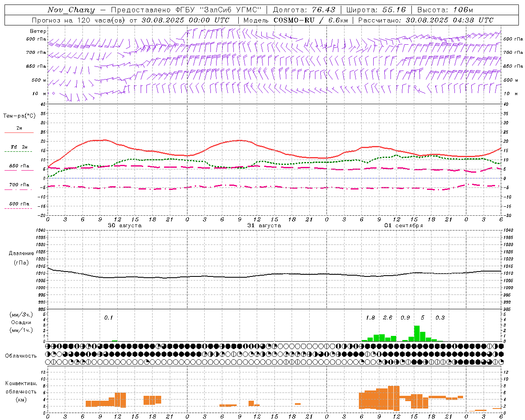Click the 'Ветер' wind panel label
This screenshot has height=420, width=525.
(38, 31)
